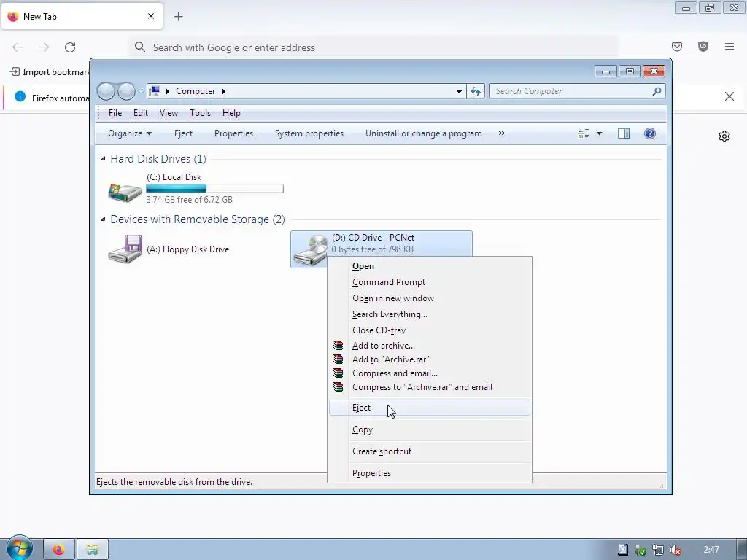The image size is (747, 560).
Task: Open the Tools menu
Action: click(200, 113)
